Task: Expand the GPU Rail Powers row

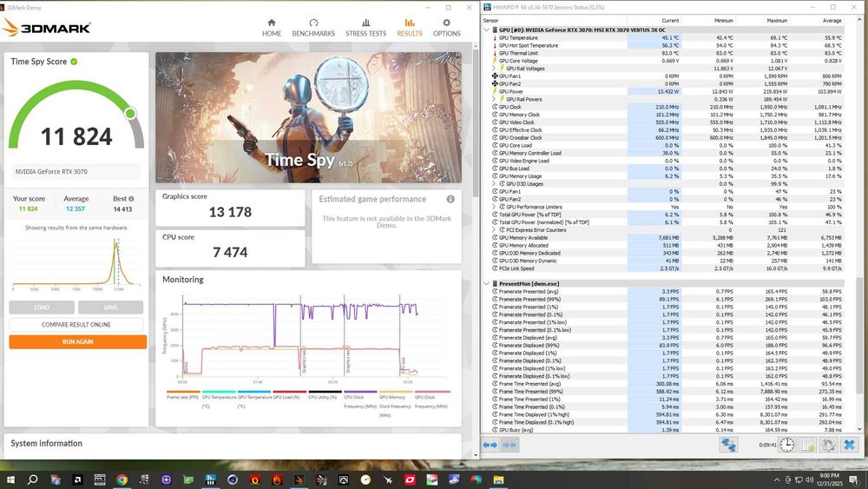Action: click(495, 99)
